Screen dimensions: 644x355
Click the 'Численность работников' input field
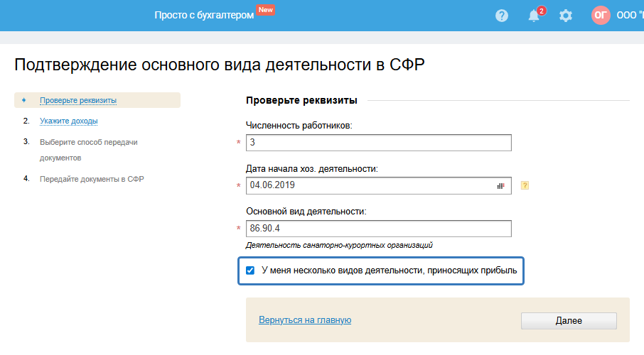(379, 143)
